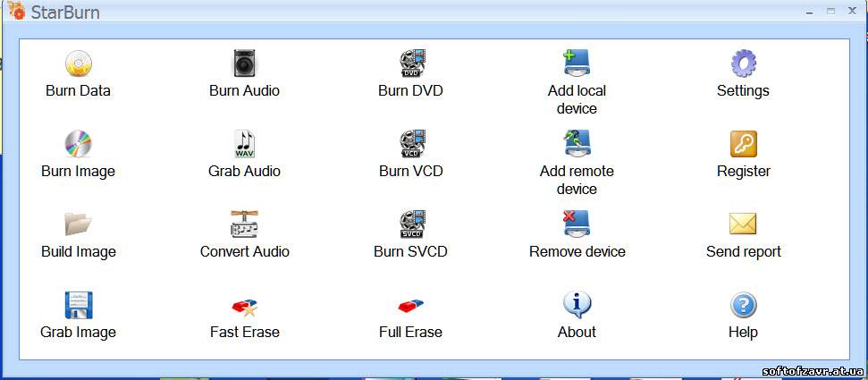
Task: Maximize the StarBurn window
Action: click(831, 11)
